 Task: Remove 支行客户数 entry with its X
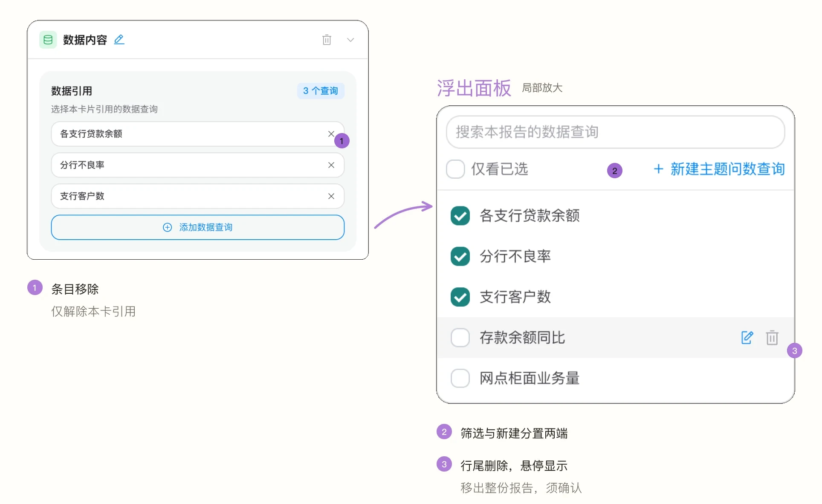point(331,196)
